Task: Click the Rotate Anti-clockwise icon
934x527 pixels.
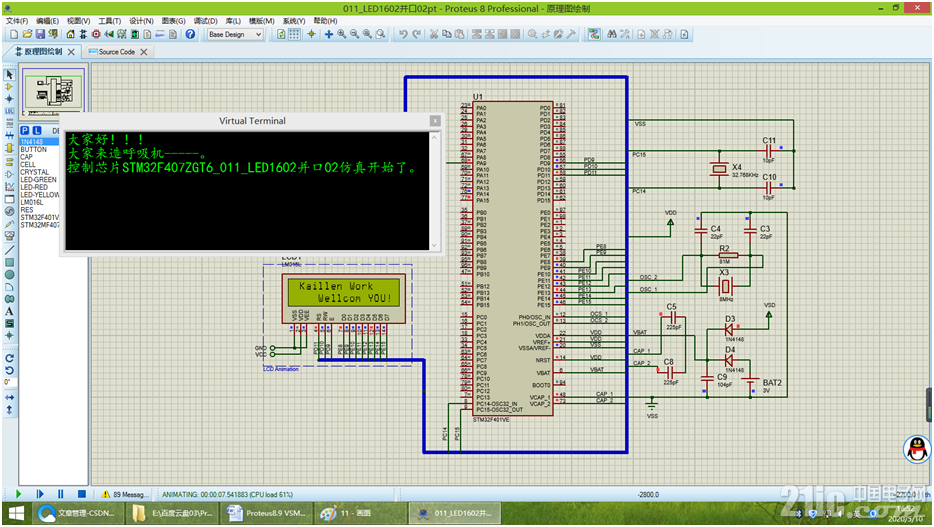Action: coord(10,370)
